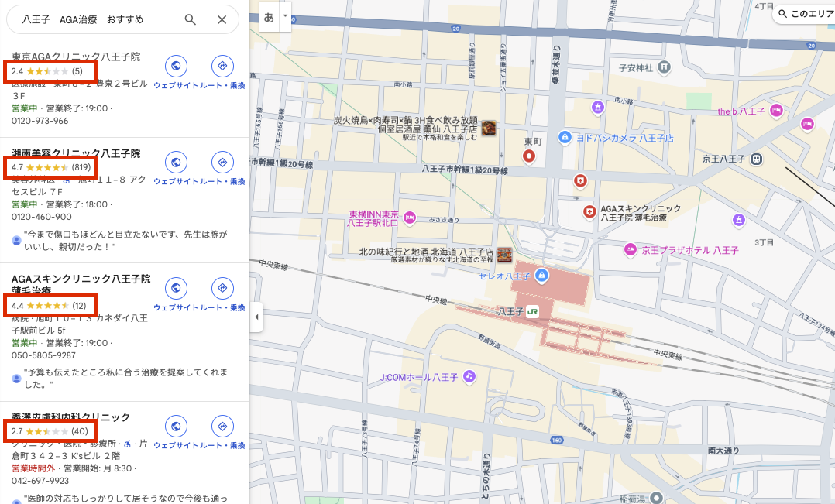Click the 4.4 rating with 12 reviews

pyautogui.click(x=49, y=306)
